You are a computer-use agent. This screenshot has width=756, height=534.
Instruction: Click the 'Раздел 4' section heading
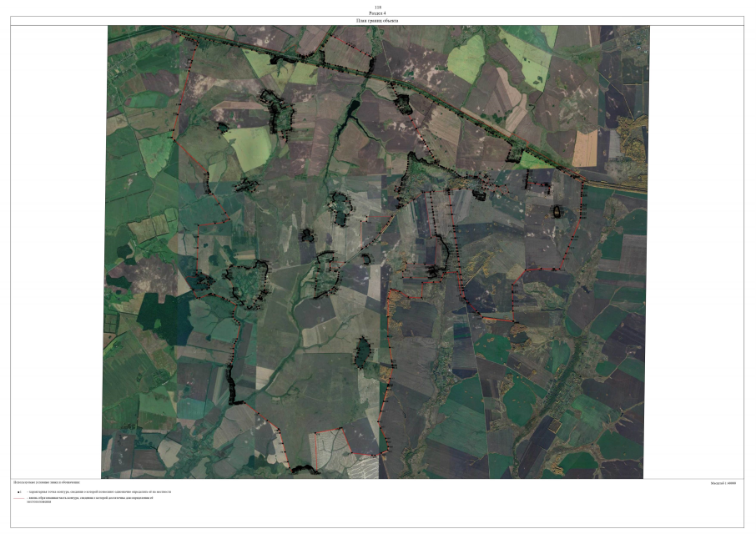coord(378,13)
